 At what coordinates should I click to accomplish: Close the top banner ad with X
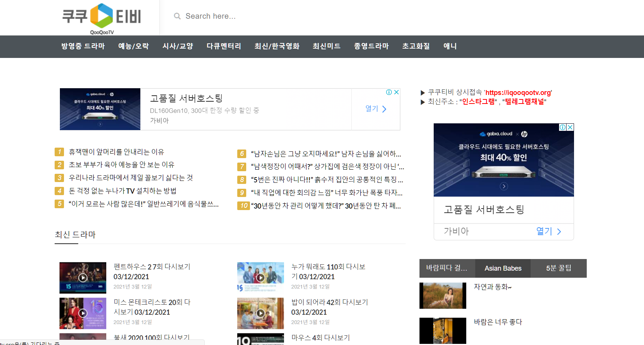(397, 92)
